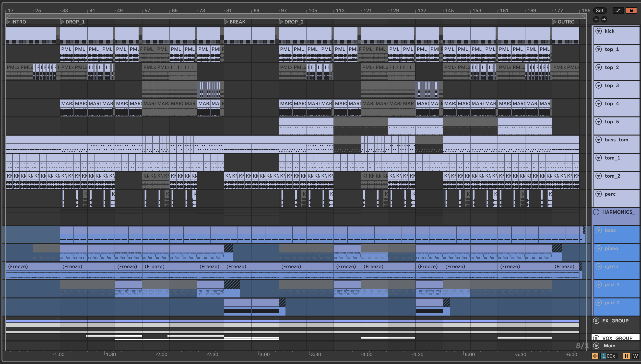Click the loop brace end marker
This screenshot has width=641, height=364.
pos(584,16)
